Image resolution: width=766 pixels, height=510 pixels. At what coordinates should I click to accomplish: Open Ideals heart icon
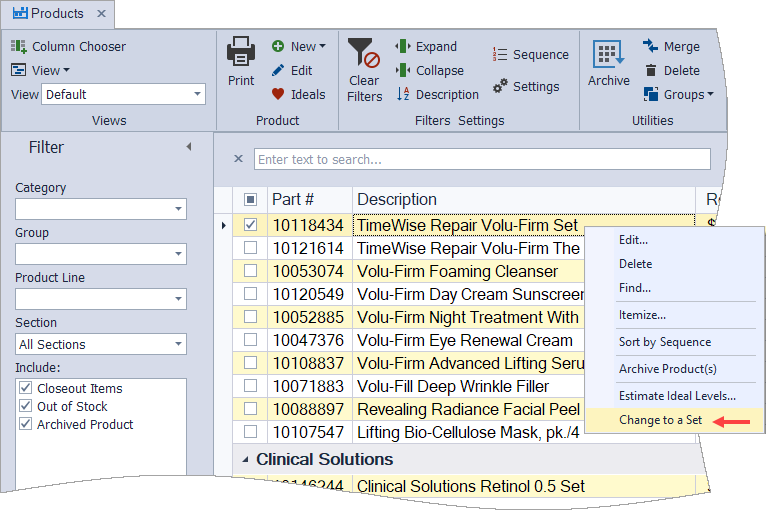tap(277, 94)
